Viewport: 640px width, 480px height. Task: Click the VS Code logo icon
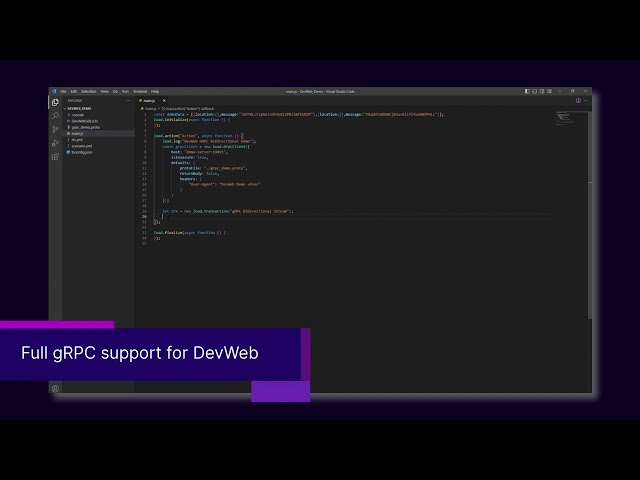(53, 91)
